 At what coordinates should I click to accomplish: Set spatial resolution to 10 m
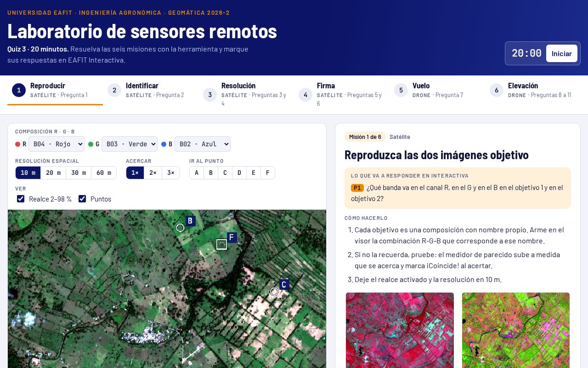28,172
